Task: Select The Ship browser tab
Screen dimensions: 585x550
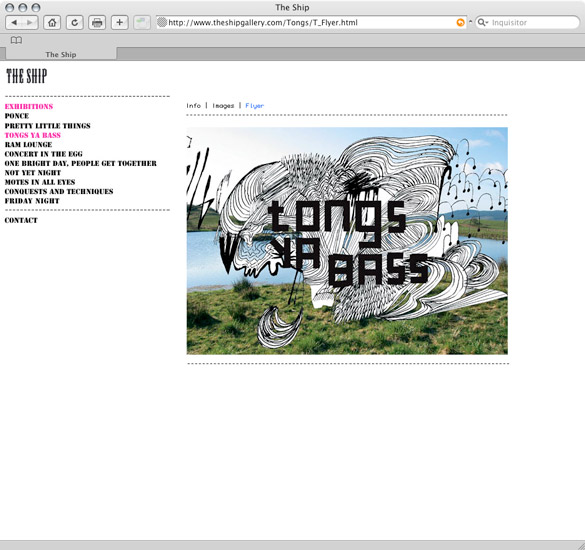Action: [61, 54]
